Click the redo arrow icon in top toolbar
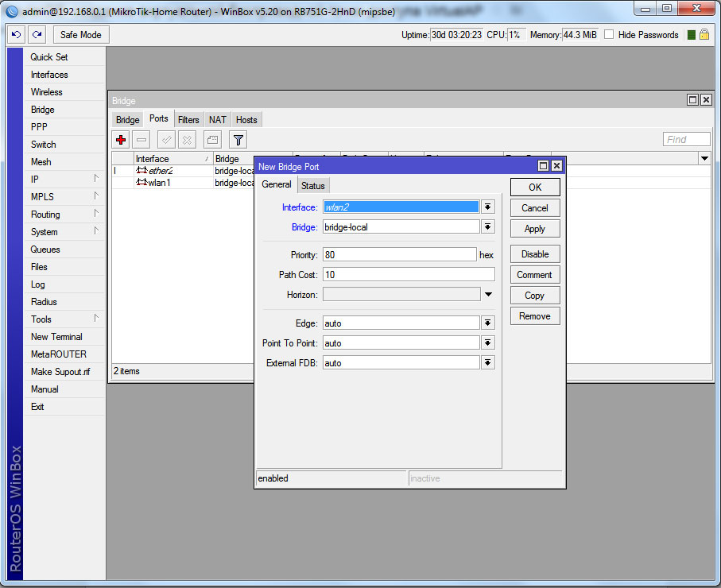Screen dimensions: 721x588 (x=37, y=35)
